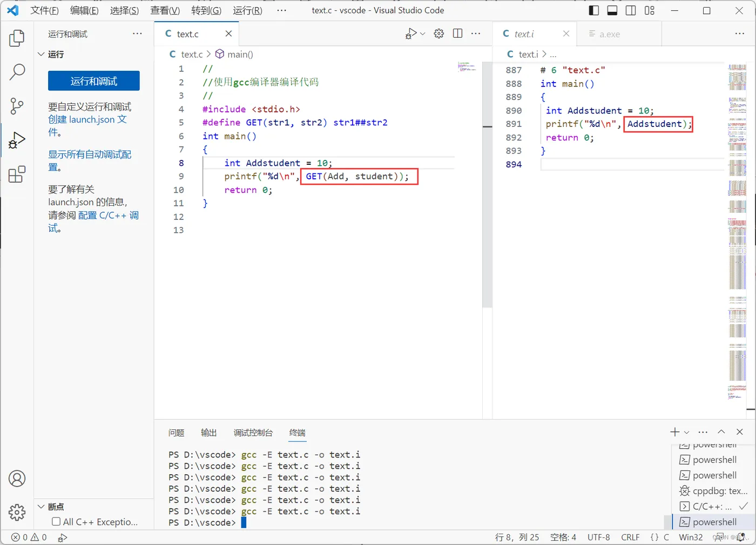Click the new terminal plus icon

click(x=674, y=432)
